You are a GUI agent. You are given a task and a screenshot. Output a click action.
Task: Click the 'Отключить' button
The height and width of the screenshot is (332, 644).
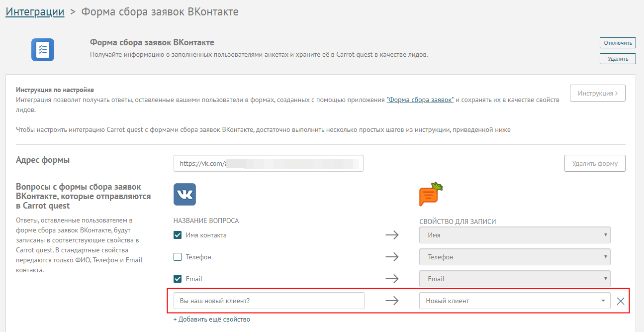pos(618,43)
